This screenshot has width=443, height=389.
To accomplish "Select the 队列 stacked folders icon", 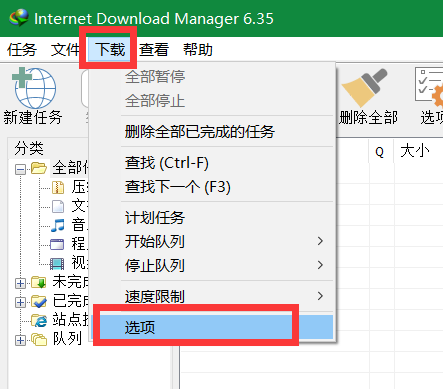I will point(39,340).
